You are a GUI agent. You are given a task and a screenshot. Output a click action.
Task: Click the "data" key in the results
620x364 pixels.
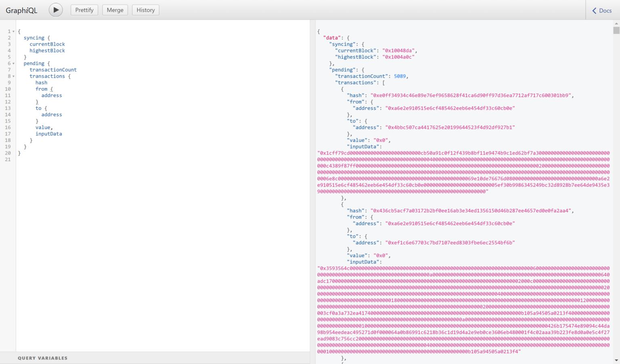click(332, 38)
